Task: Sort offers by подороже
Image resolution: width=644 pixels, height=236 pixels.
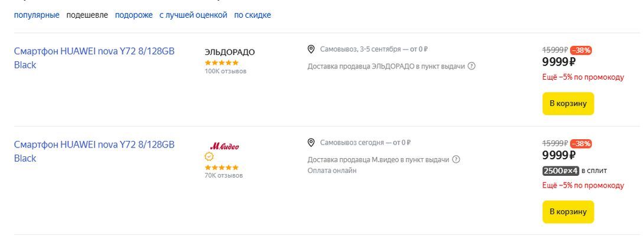Action: pyautogui.click(x=134, y=15)
